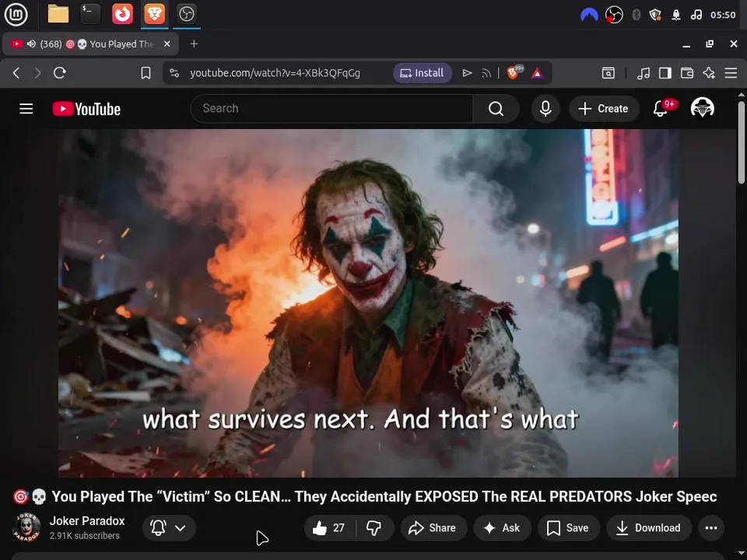Open the Files folder launcher in the taskbar

coord(58,14)
